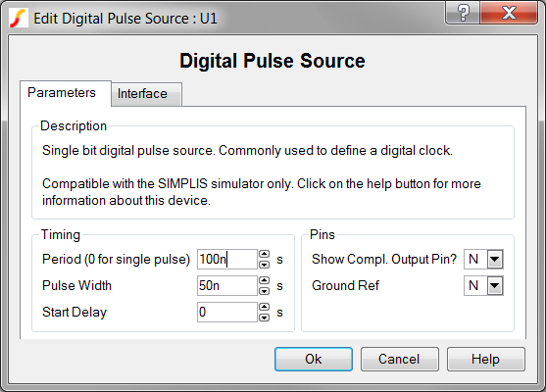
Task: Open Ground Ref dropdown arrow
Action: point(495,286)
